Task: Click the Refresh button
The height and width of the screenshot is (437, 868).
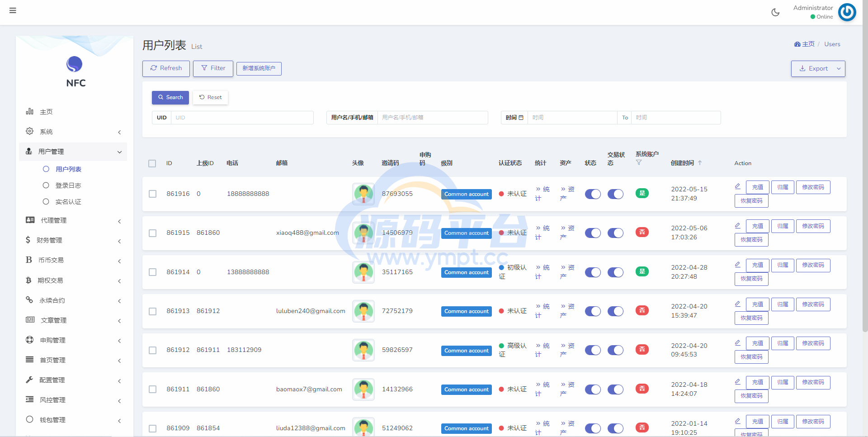Action: click(x=166, y=68)
